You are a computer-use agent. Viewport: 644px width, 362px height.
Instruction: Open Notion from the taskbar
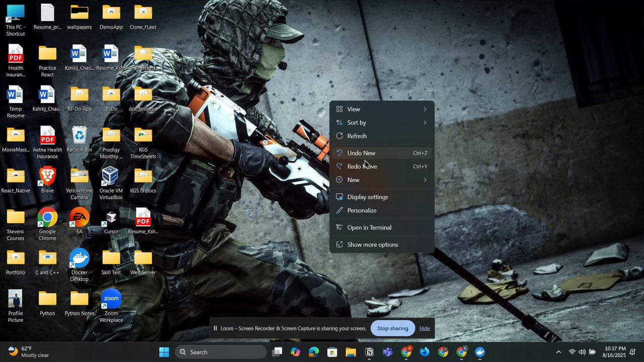pos(369,352)
